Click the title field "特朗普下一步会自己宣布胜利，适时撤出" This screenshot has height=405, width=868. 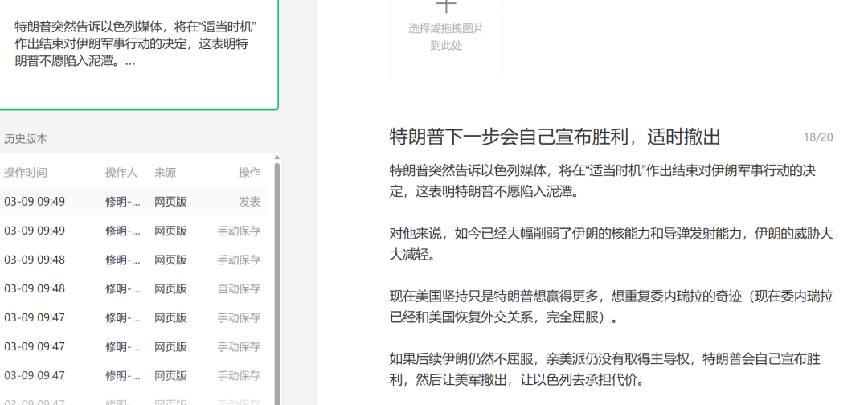(x=555, y=137)
